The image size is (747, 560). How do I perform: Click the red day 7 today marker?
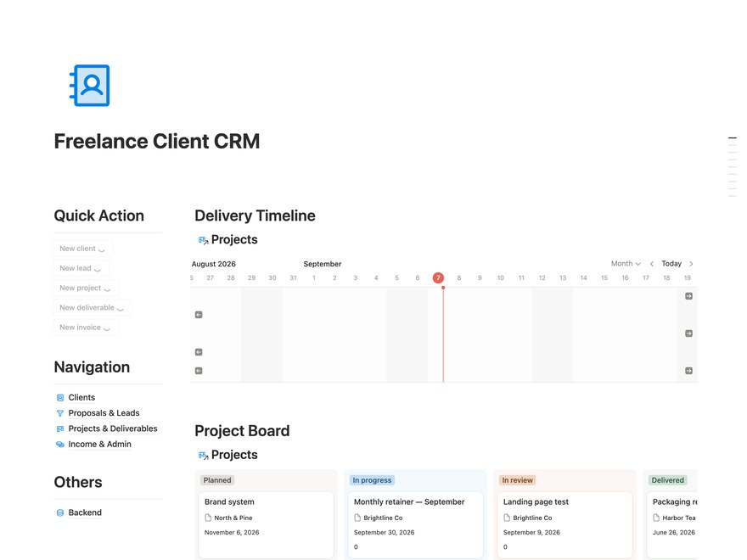(438, 277)
